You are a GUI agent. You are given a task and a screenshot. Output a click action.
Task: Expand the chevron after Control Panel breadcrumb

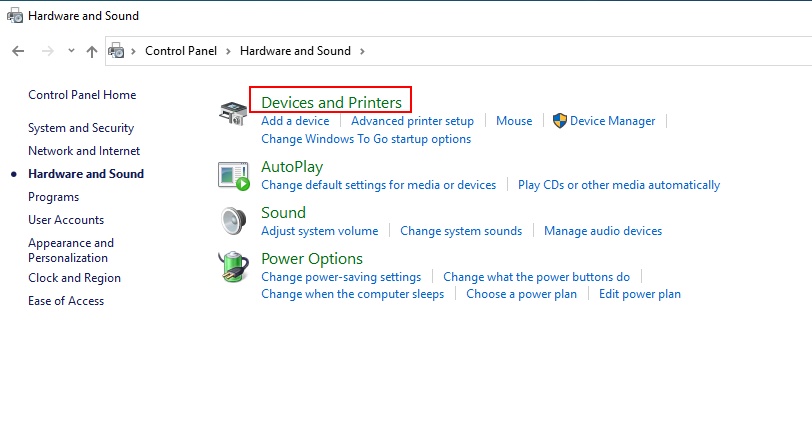pyautogui.click(x=228, y=51)
